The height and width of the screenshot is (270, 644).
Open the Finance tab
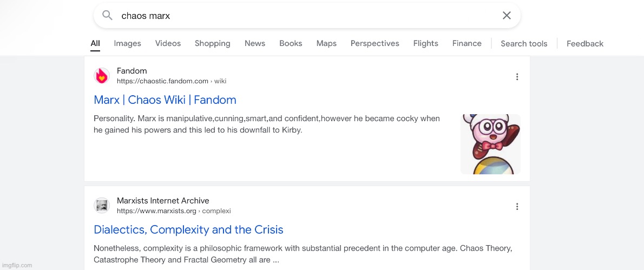click(466, 43)
